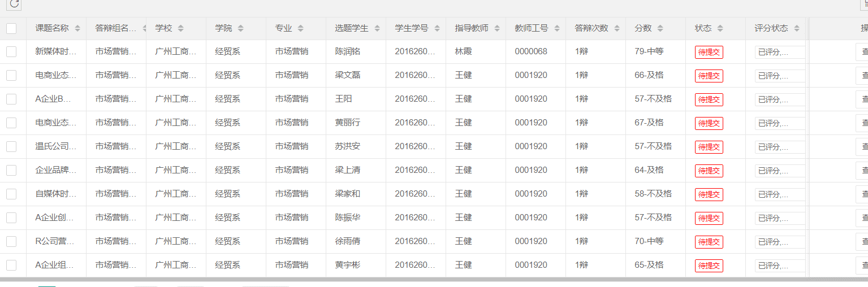Click 待提交 status tag for 陈润铭
Screen dimensions: 868x287
709,52
